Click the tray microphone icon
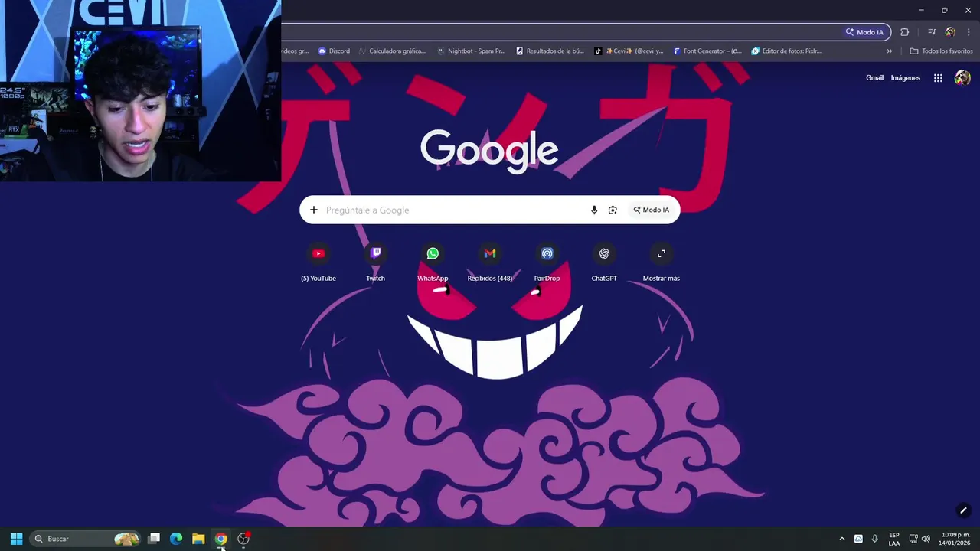This screenshot has width=980, height=551. (875, 539)
